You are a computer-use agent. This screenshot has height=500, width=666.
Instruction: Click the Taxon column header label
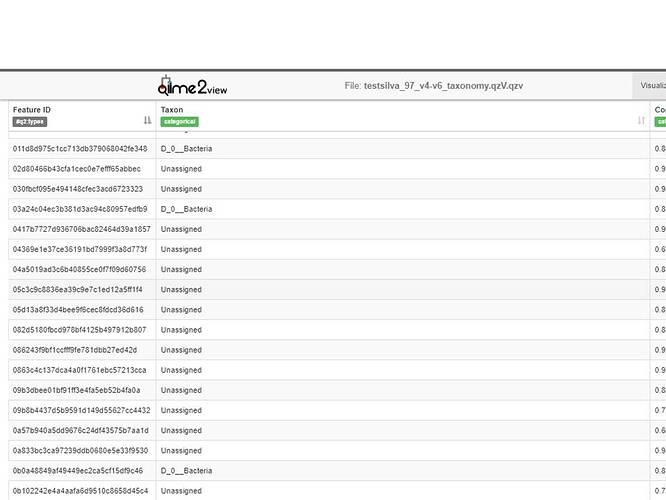point(172,109)
